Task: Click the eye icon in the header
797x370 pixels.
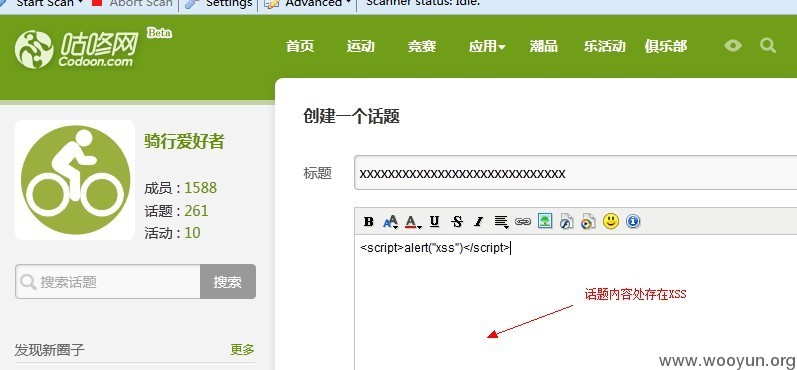Action: point(733,46)
